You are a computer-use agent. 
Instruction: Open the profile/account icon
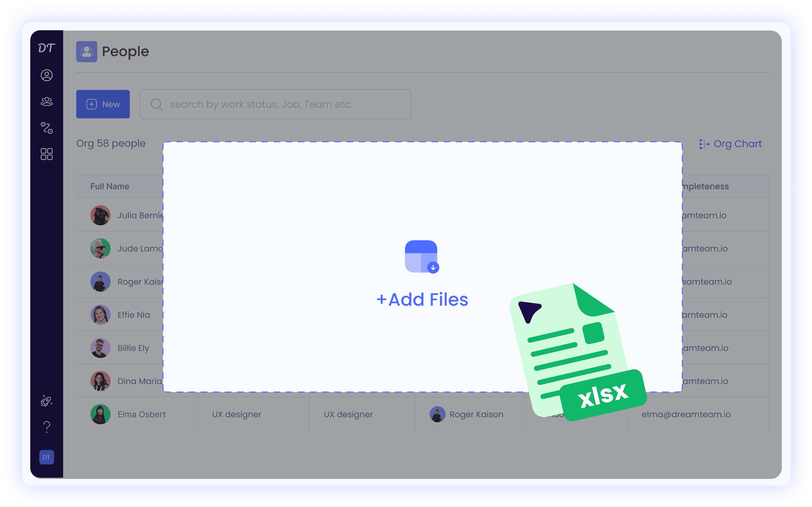click(x=47, y=74)
